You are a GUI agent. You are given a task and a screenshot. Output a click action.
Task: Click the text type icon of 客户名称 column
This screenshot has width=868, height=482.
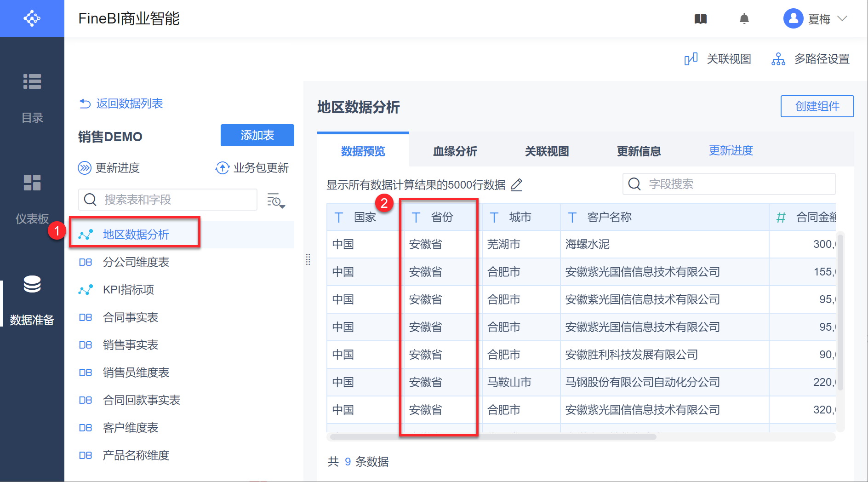572,218
